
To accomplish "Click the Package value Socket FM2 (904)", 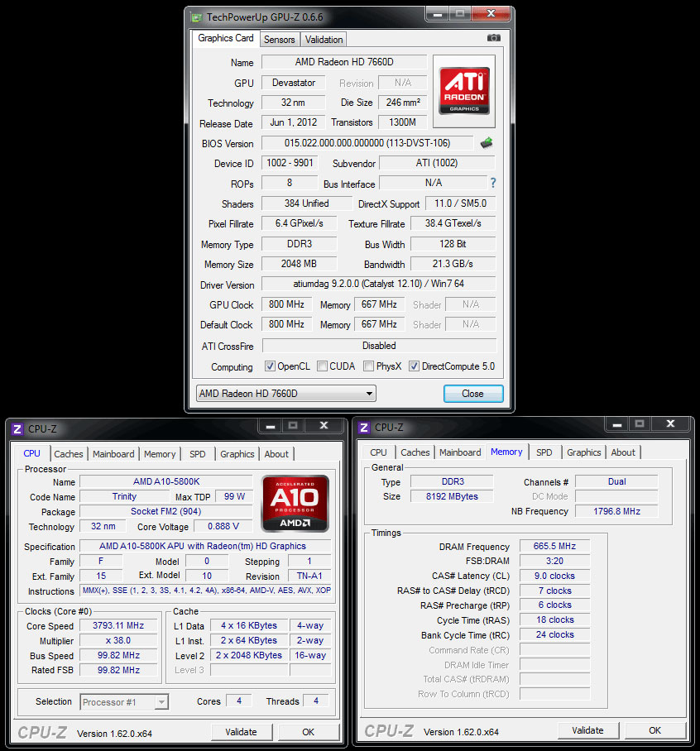I will [x=166, y=511].
